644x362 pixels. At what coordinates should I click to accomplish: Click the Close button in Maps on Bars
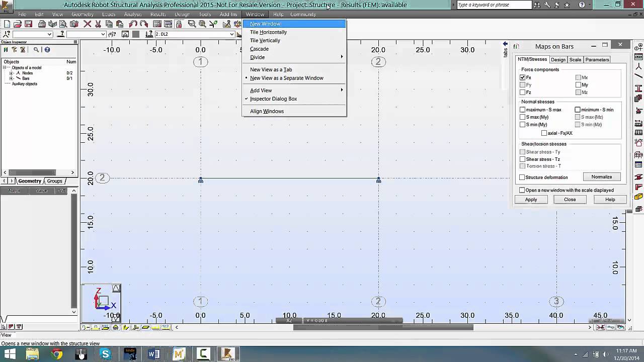pos(570,200)
